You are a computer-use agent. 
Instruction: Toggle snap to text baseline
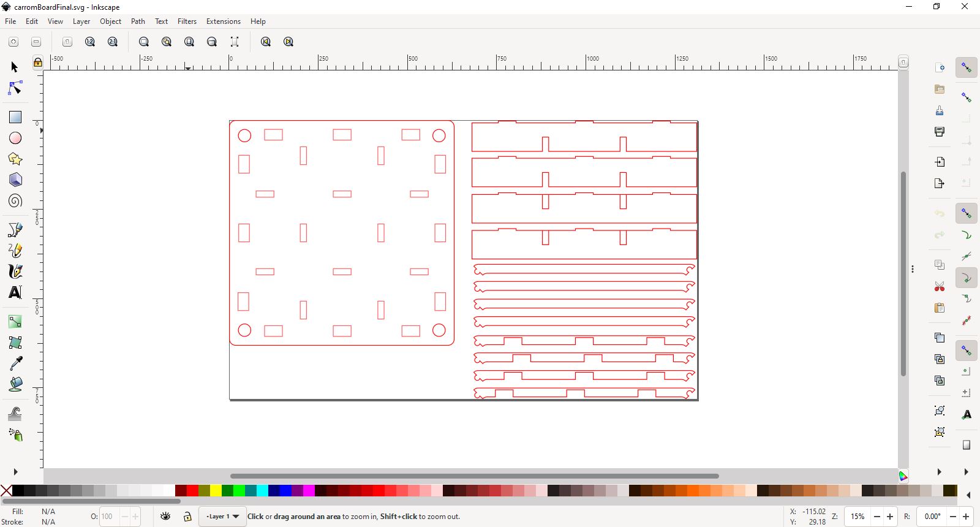click(967, 414)
